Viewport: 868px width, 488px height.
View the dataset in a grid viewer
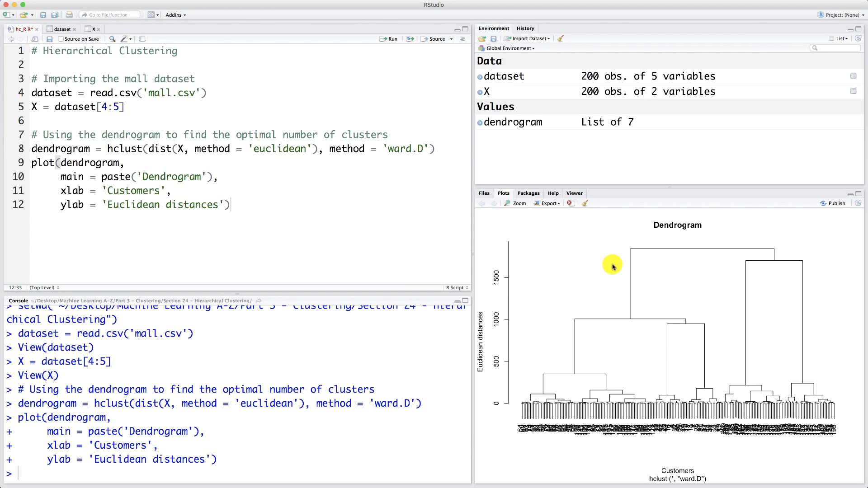(x=853, y=76)
